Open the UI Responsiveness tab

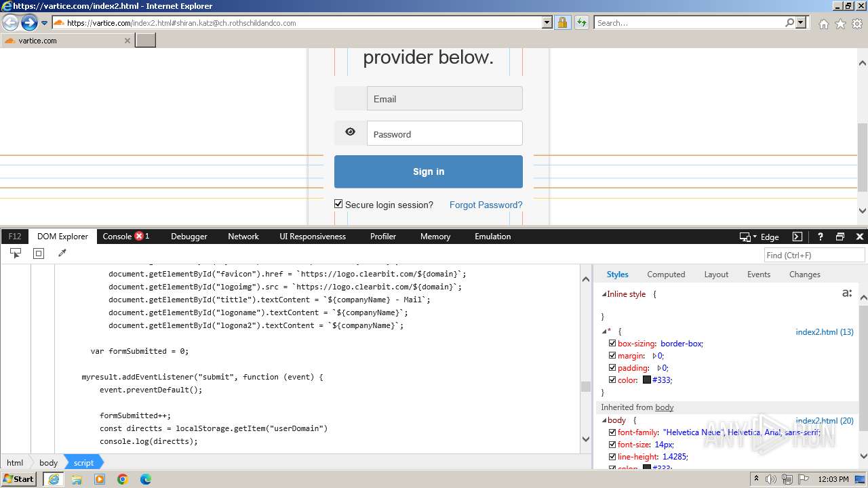click(313, 237)
